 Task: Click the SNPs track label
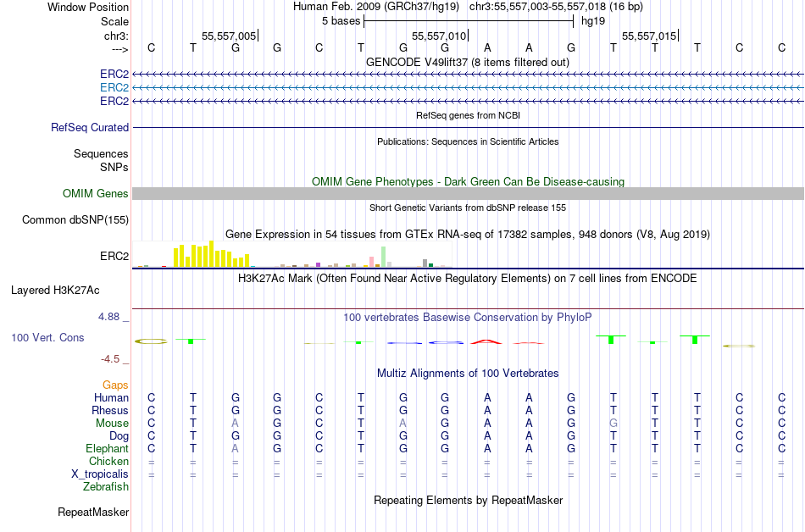click(114, 167)
